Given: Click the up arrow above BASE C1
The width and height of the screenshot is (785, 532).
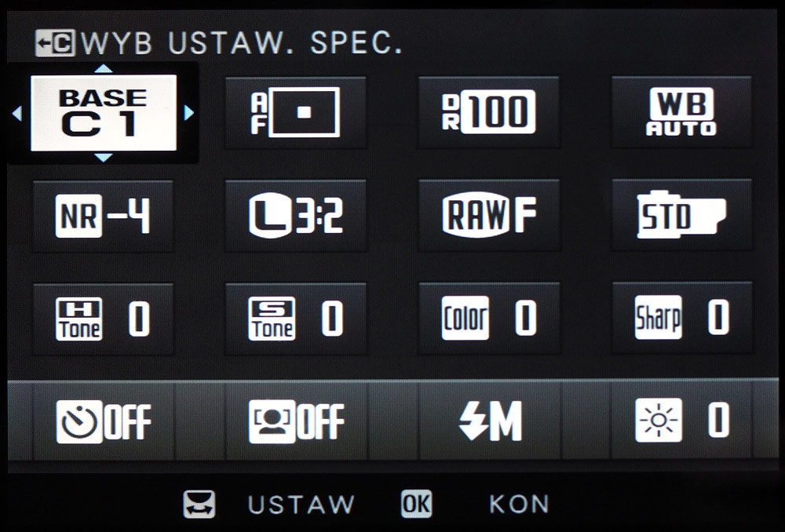Looking at the screenshot, I should [104, 68].
